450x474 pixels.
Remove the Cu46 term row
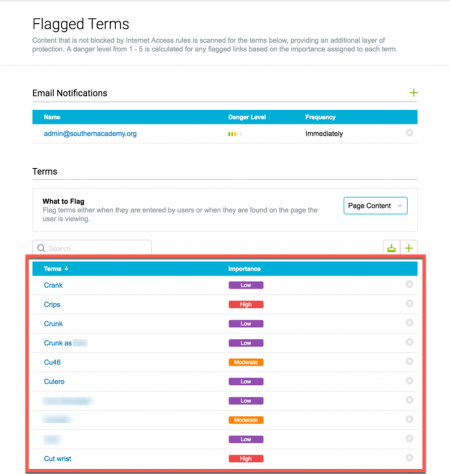409,361
